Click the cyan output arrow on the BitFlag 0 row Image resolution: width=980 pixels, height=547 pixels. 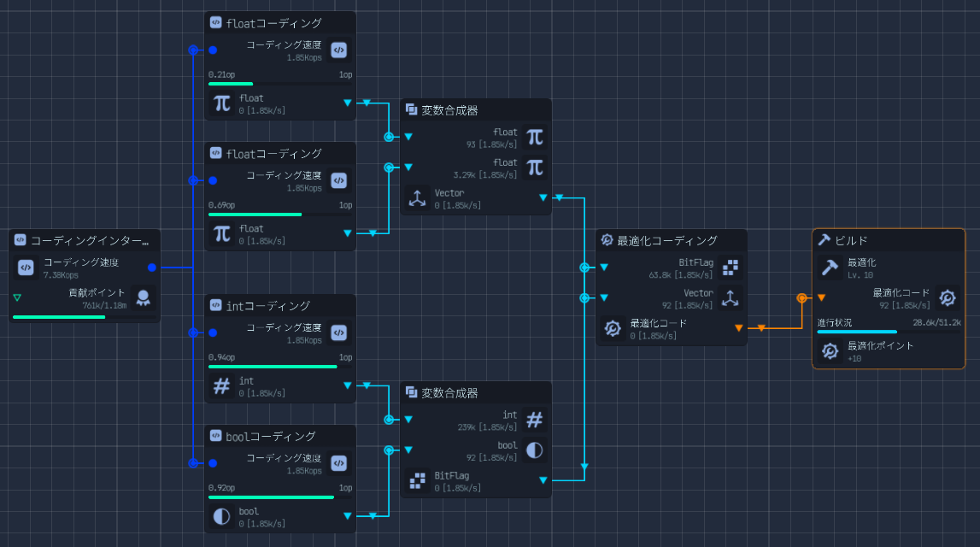(x=543, y=480)
